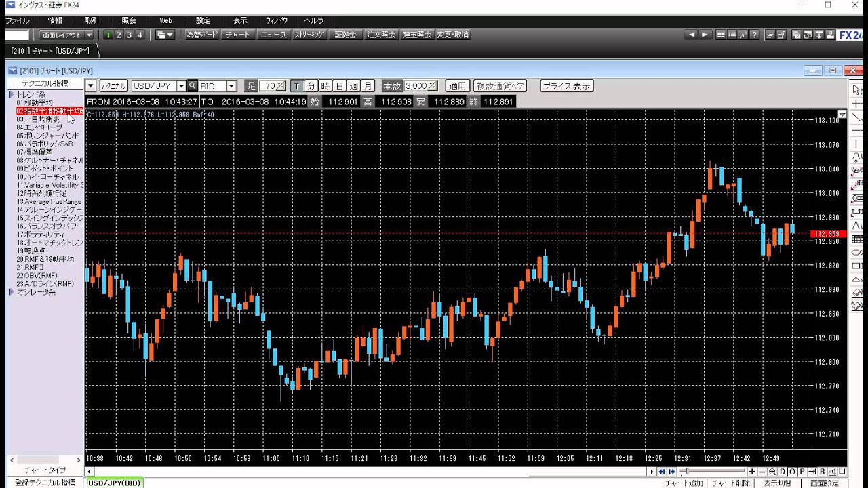
Task: Open the BID price type dropdown
Action: 231,86
